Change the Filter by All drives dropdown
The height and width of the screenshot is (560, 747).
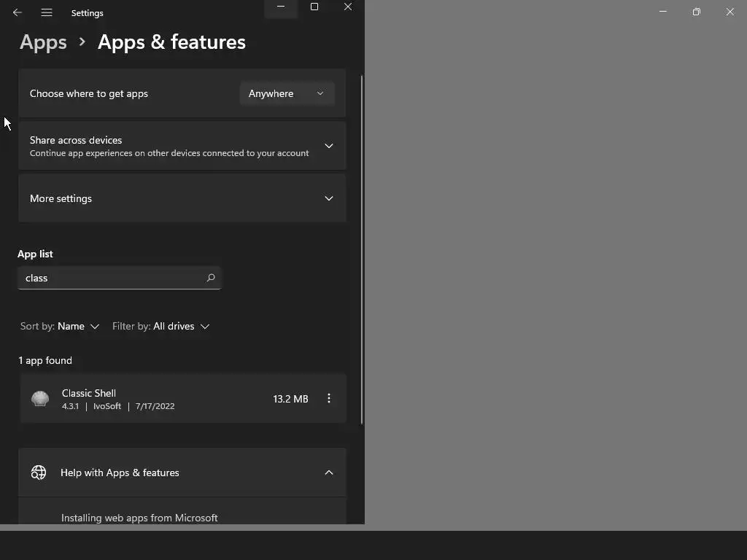(x=161, y=326)
